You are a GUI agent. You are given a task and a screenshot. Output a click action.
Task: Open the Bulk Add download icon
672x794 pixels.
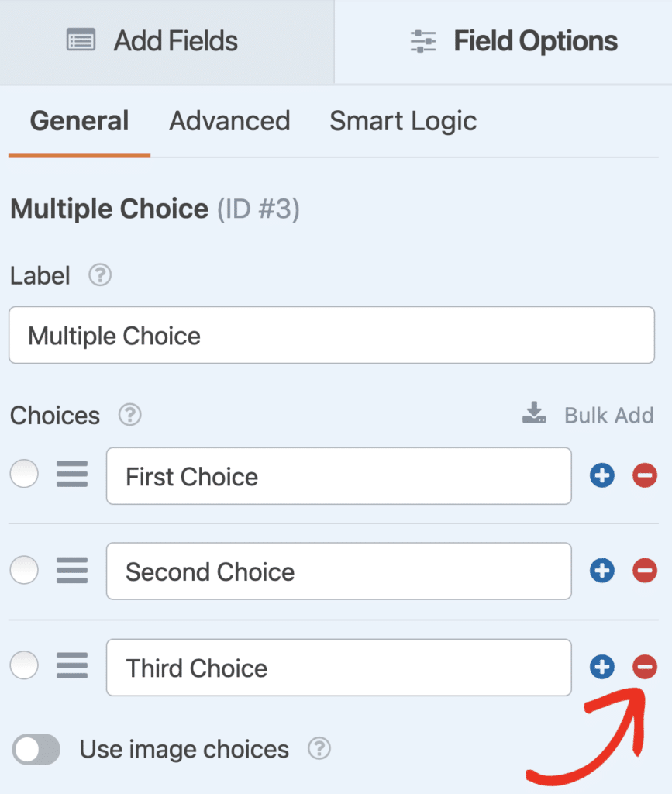point(533,413)
